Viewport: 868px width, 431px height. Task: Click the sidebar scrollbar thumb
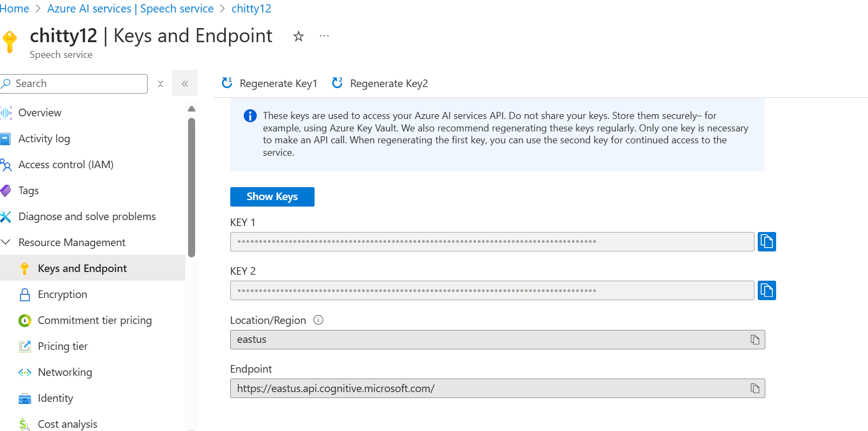191,187
